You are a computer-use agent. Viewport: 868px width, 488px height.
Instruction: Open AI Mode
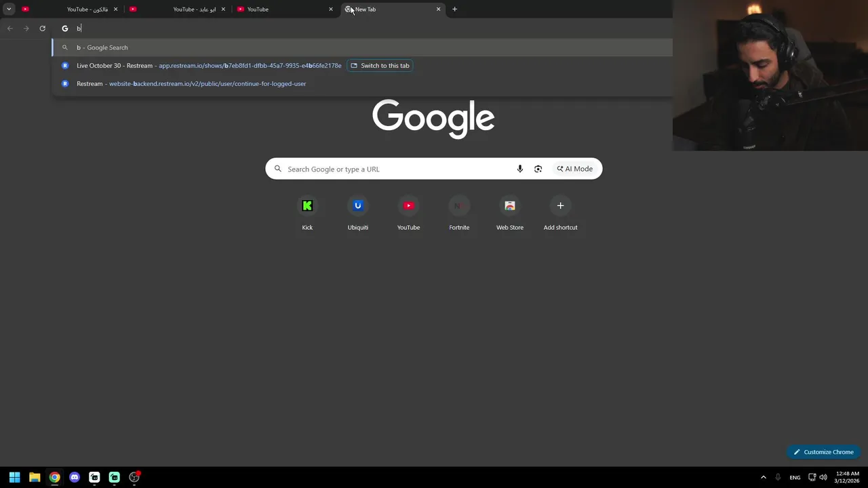point(575,169)
